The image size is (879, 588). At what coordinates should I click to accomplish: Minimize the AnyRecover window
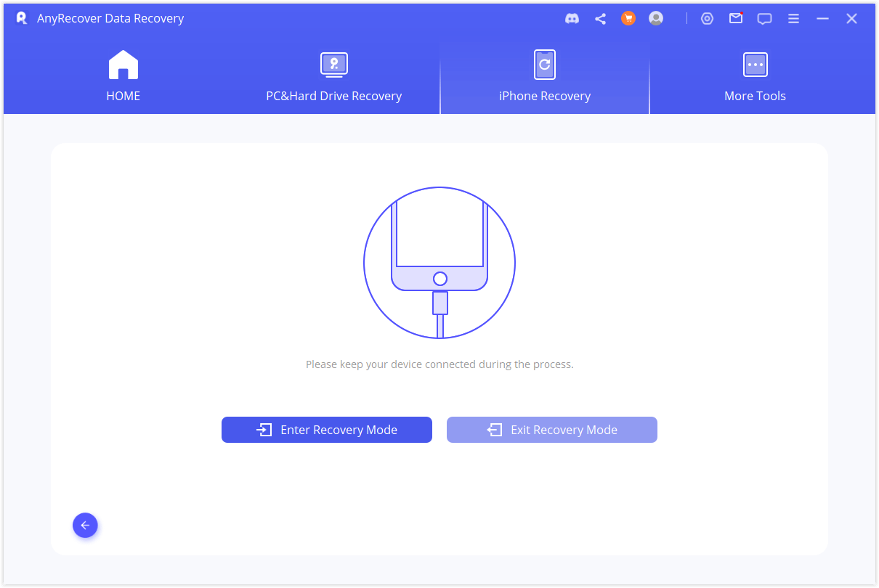point(822,19)
